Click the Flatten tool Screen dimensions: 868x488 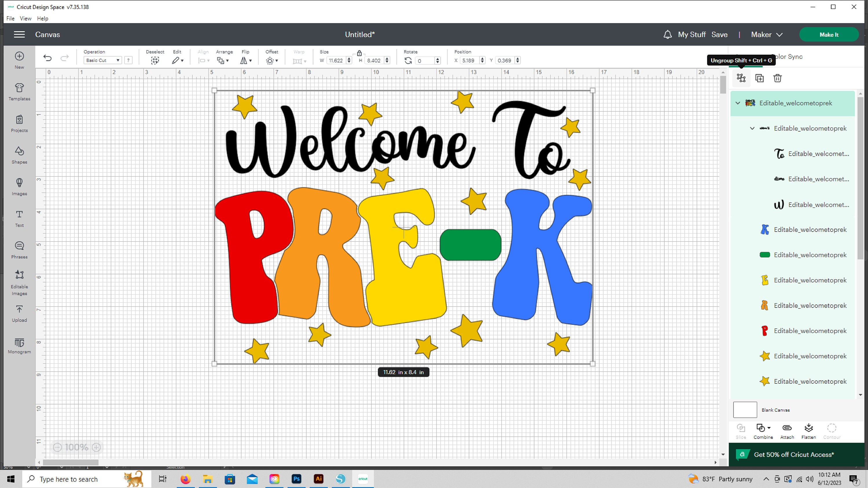(x=809, y=431)
